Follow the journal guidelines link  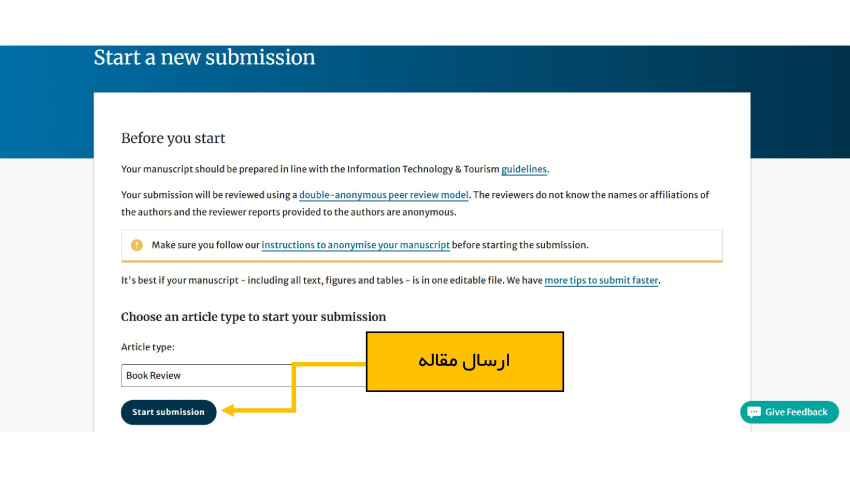click(524, 170)
